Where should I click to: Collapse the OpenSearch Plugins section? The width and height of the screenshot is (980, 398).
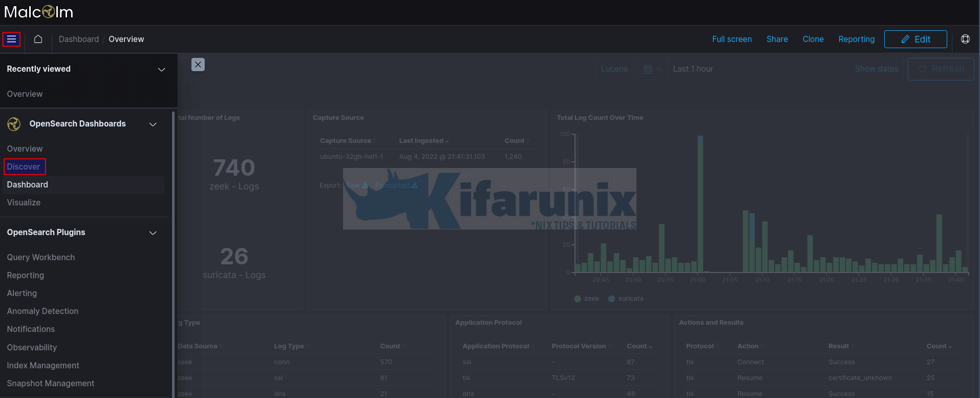pyautogui.click(x=153, y=233)
